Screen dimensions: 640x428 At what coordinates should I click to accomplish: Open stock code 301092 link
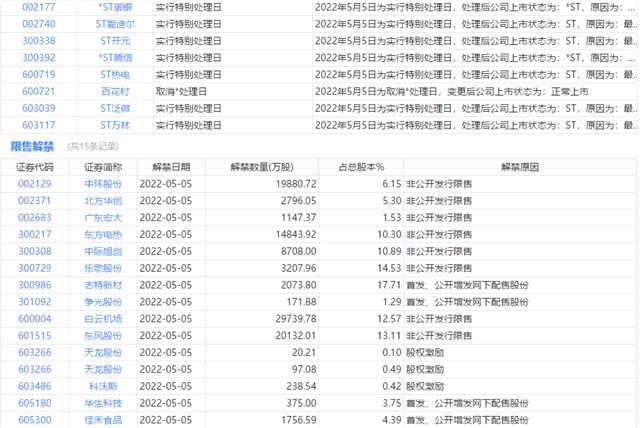(x=35, y=302)
